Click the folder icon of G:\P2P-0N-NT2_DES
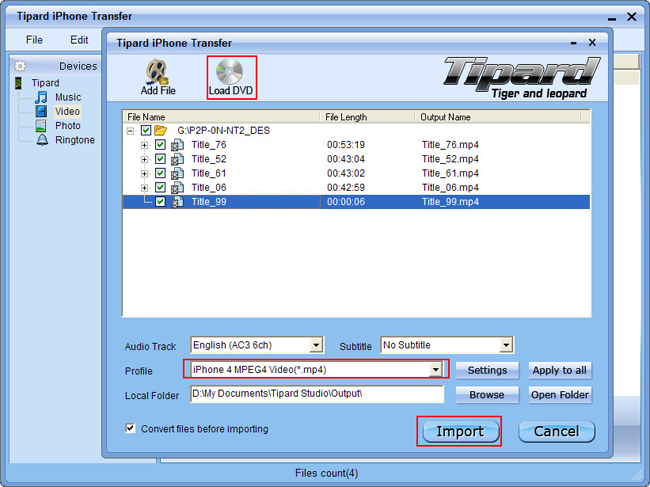 coord(160,131)
